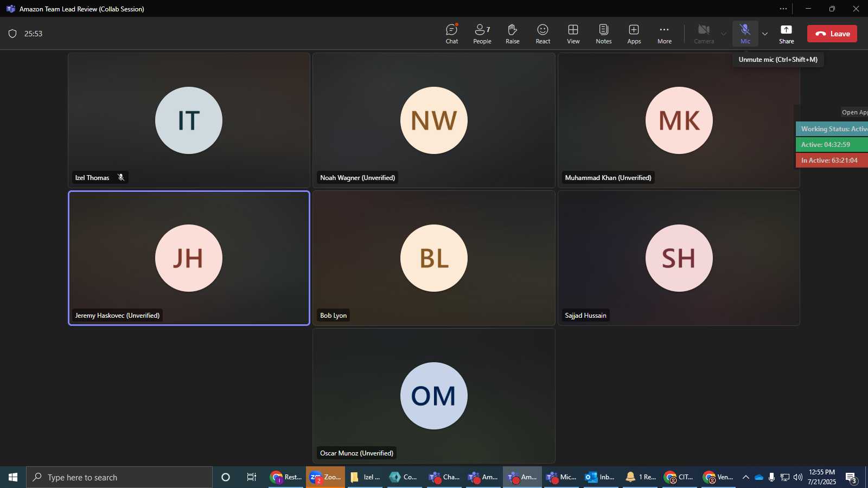Select Izel Thomas participant tile
868x488 pixels.
pyautogui.click(x=189, y=120)
